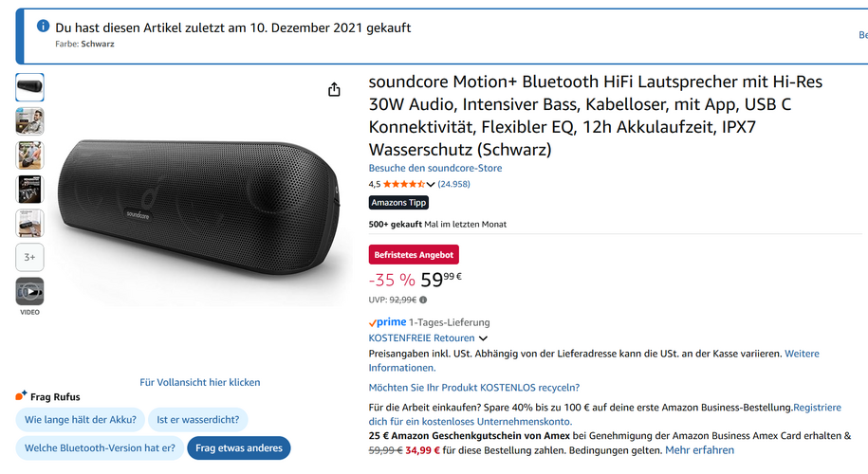Click the Amazons Tipp badge

398,203
